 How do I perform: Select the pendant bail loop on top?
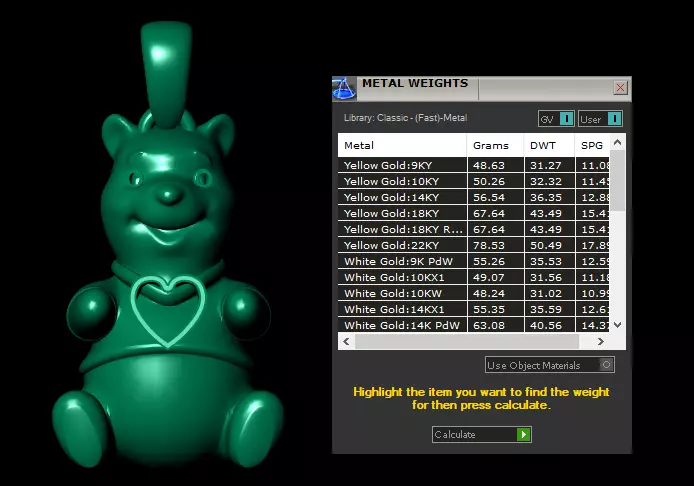click(x=166, y=73)
